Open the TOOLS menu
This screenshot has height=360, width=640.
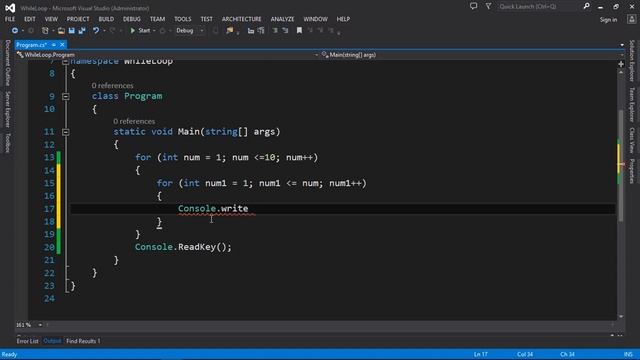click(x=182, y=19)
